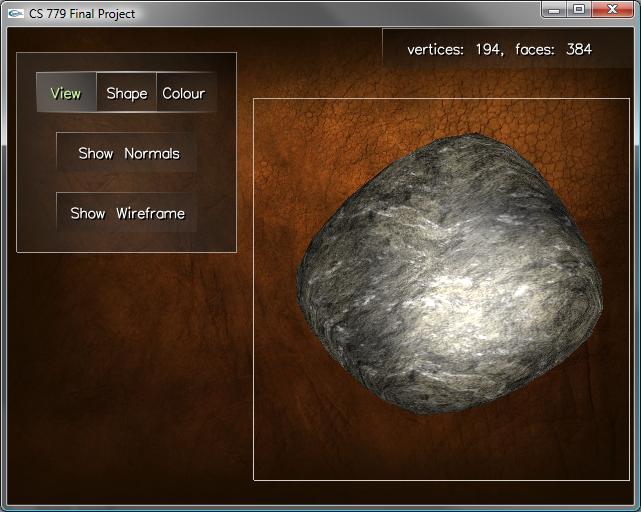Select the Colour tab

184,93
